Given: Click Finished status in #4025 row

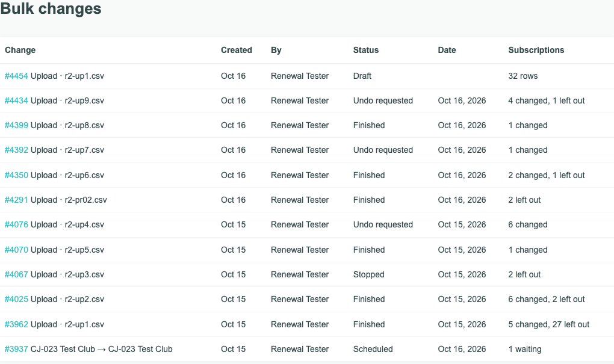Looking at the screenshot, I should coord(369,299).
